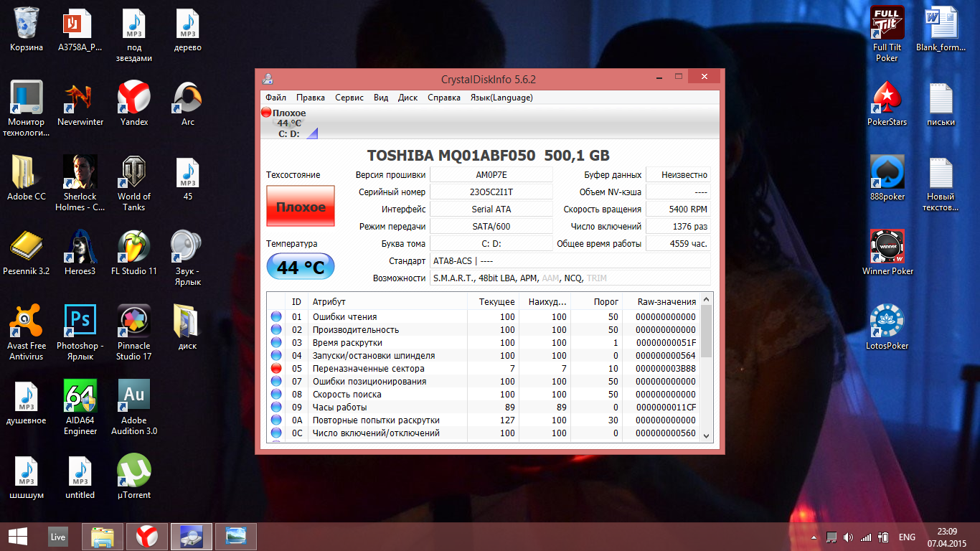Click the scroll up arrow of the attribute list

click(x=706, y=299)
